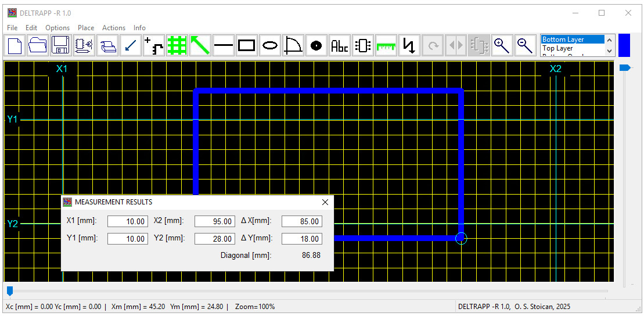This screenshot has width=644, height=316.
Task: Click the horizontal slider thumb at bottom
Action: click(x=10, y=291)
